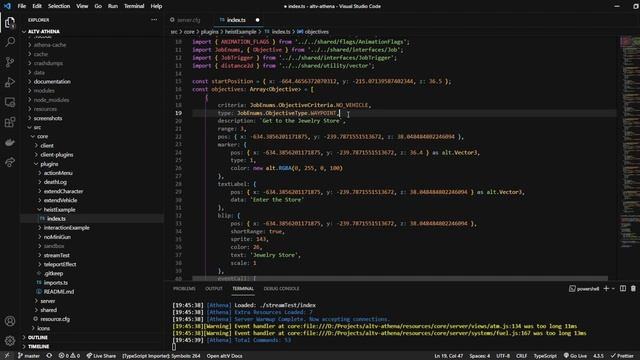Open the Live Share view in activity bar
640x360 pixels.
[10, 162]
